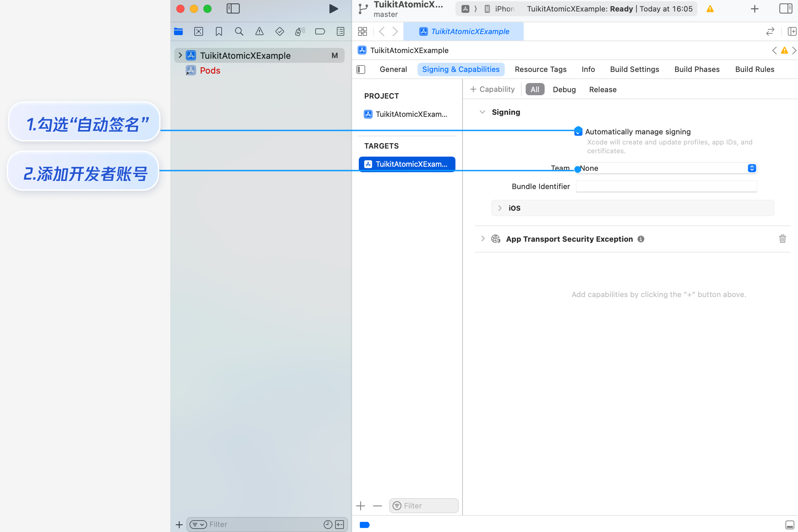Switch to the Build Settings tab
The image size is (798, 532).
[x=634, y=69]
